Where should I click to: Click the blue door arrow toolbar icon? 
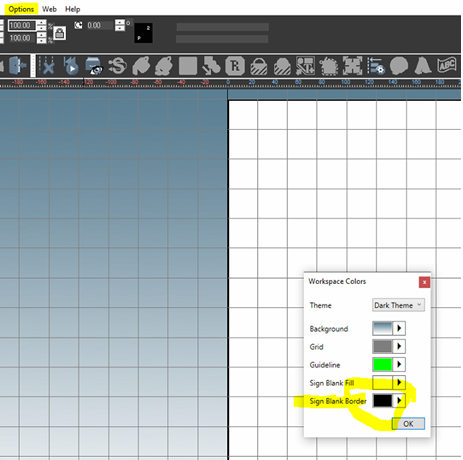pos(17,65)
